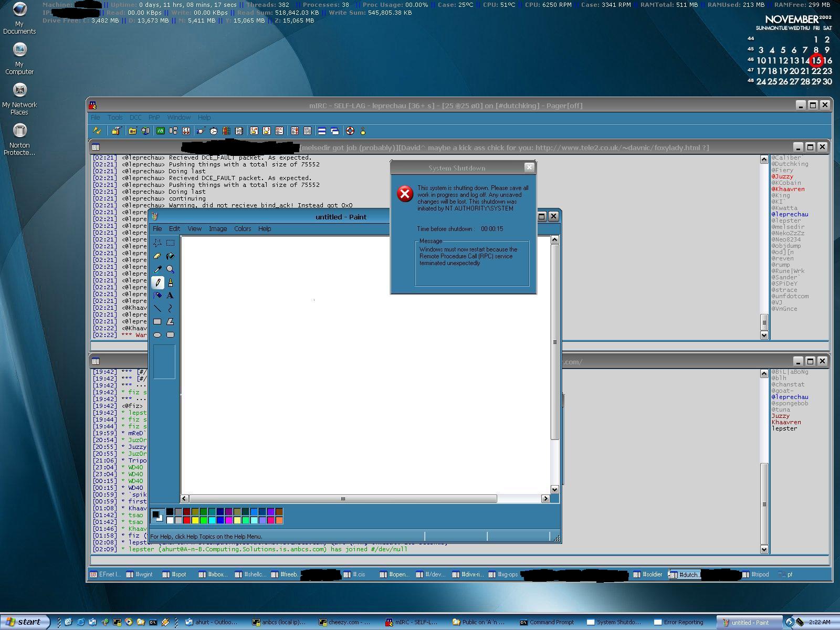The width and height of the screenshot is (840, 630).
Task: Close the System Shutdown dialog
Action: 529,167
